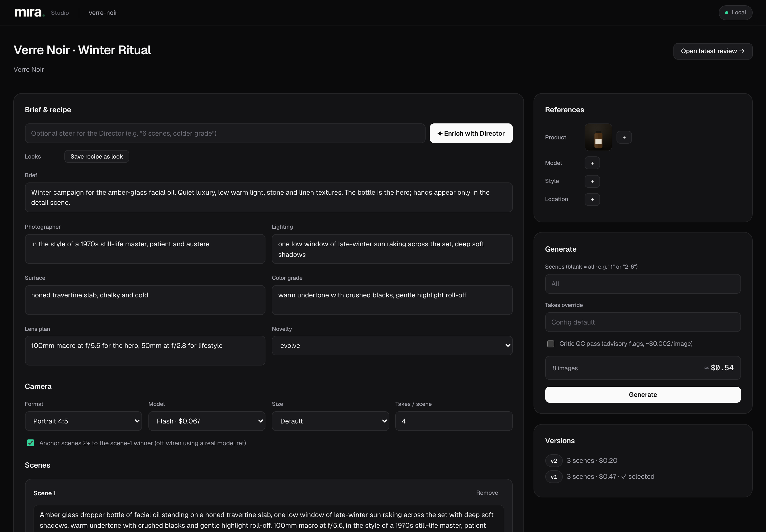766x532 pixels.
Task: Focus the Takes override input
Action: click(x=643, y=322)
